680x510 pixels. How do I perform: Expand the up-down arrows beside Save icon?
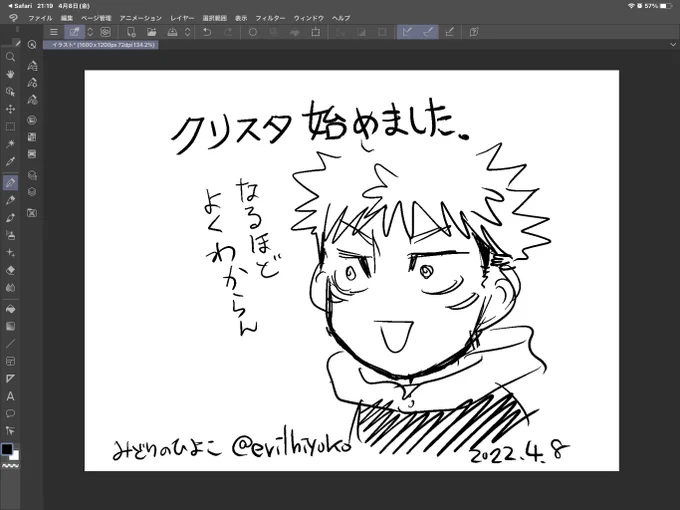pos(188,32)
